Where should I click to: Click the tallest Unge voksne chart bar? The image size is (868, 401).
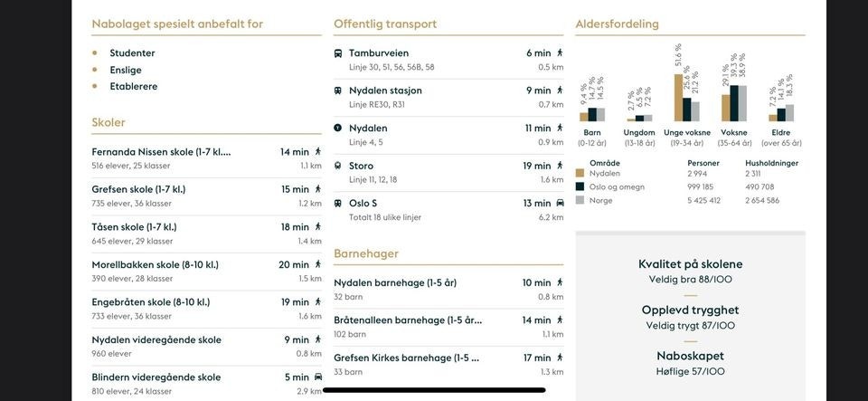point(678,97)
